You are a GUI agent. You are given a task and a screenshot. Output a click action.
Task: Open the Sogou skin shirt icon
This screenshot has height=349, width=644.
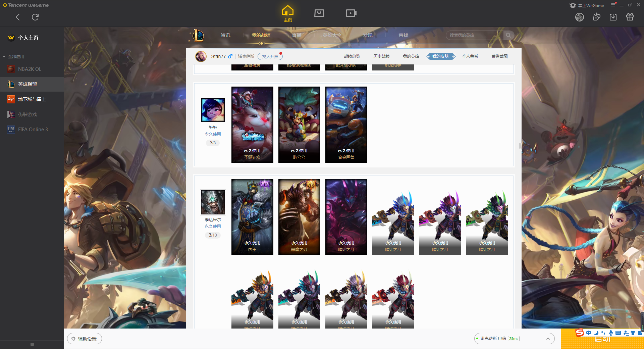click(633, 333)
